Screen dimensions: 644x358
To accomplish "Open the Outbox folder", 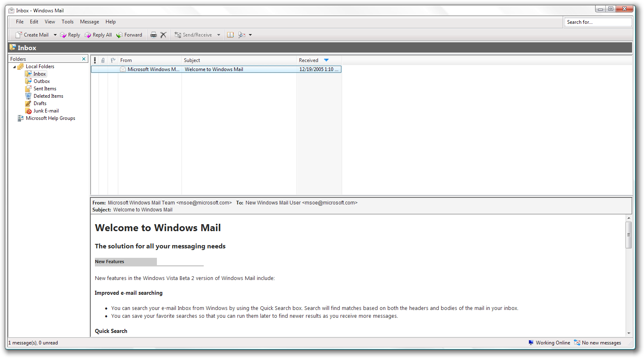I will (x=41, y=81).
